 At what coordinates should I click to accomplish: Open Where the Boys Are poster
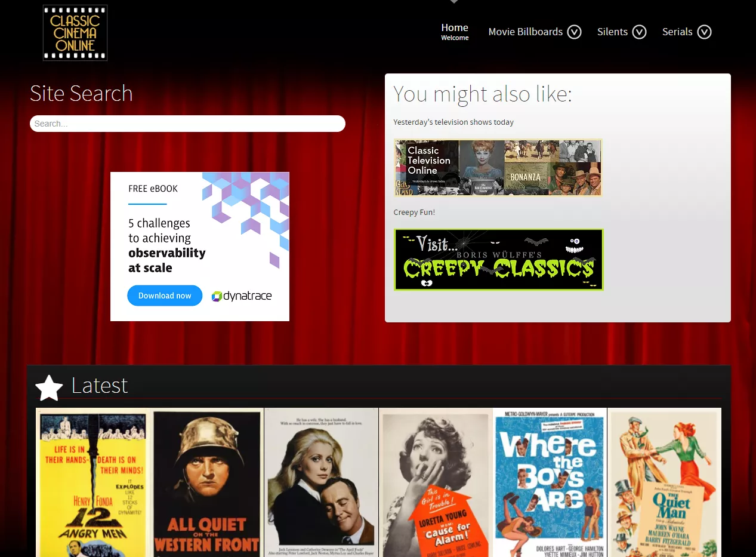(x=550, y=482)
